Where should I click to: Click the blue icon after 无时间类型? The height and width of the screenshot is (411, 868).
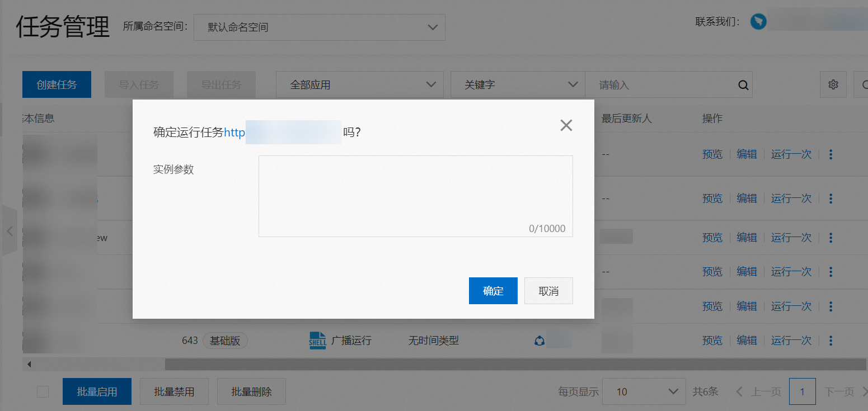click(539, 341)
